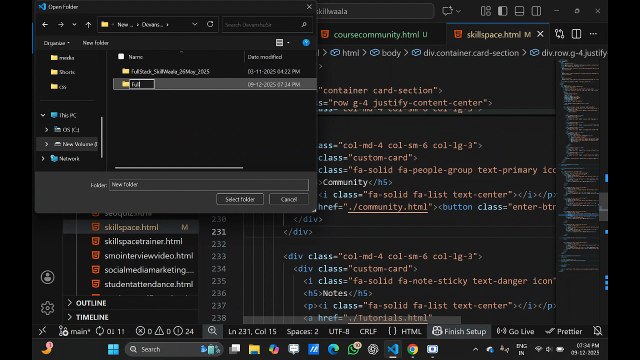The height and width of the screenshot is (360, 640).
Task: Toggle bottom panel visibility
Action: pyautogui.click(x=519, y=11)
